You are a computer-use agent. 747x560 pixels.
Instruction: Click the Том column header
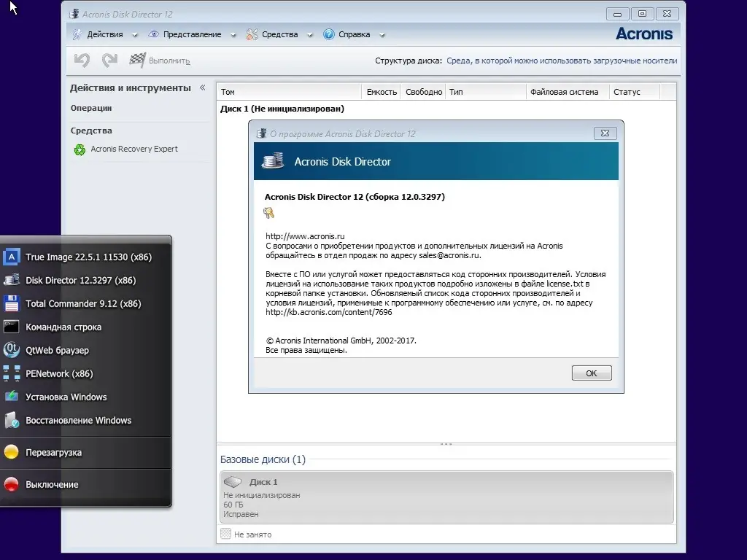(x=290, y=92)
